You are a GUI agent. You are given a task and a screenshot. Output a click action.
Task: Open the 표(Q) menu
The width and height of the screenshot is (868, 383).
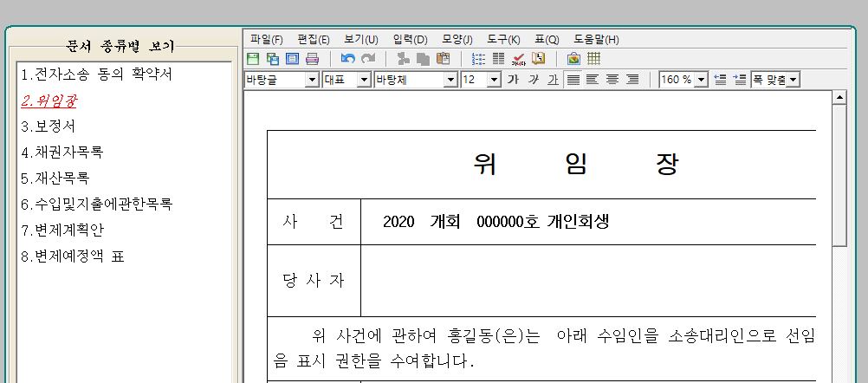[x=547, y=39]
